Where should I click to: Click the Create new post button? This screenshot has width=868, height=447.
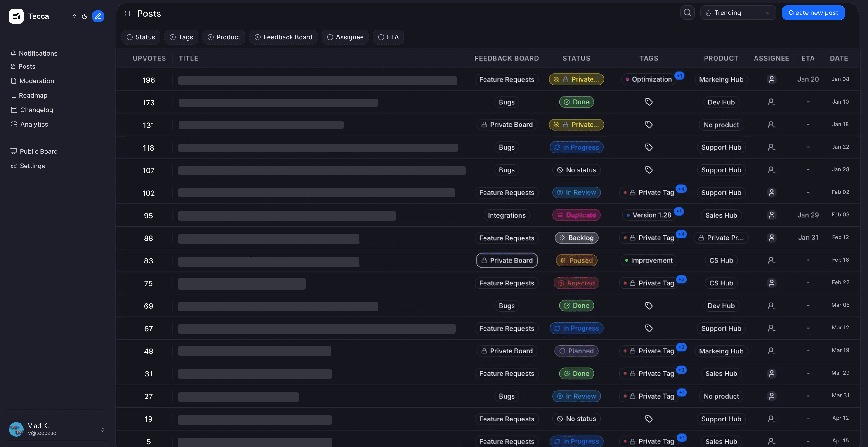[x=813, y=12]
